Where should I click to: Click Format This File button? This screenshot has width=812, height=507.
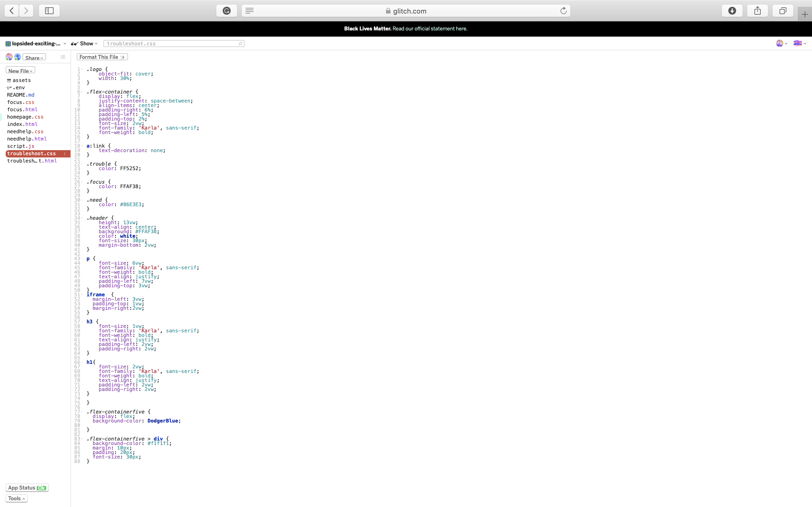point(102,57)
